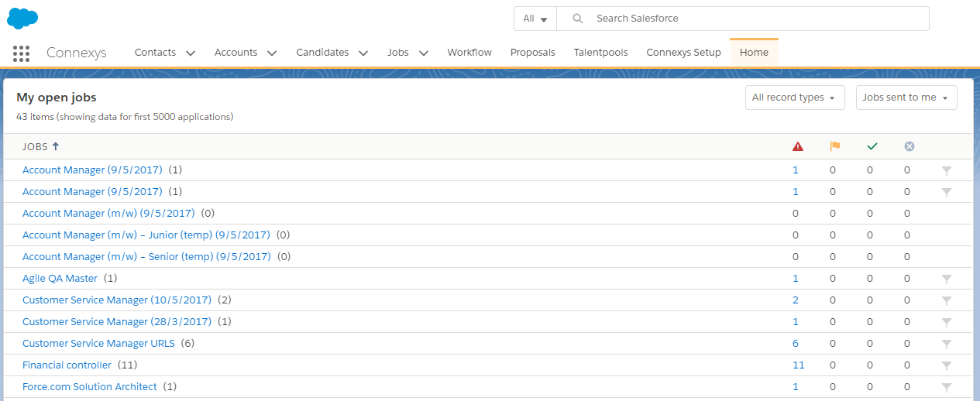Viewport: 980px width, 401px height.
Task: Click the Salesforce cloud logo
Action: (22, 18)
